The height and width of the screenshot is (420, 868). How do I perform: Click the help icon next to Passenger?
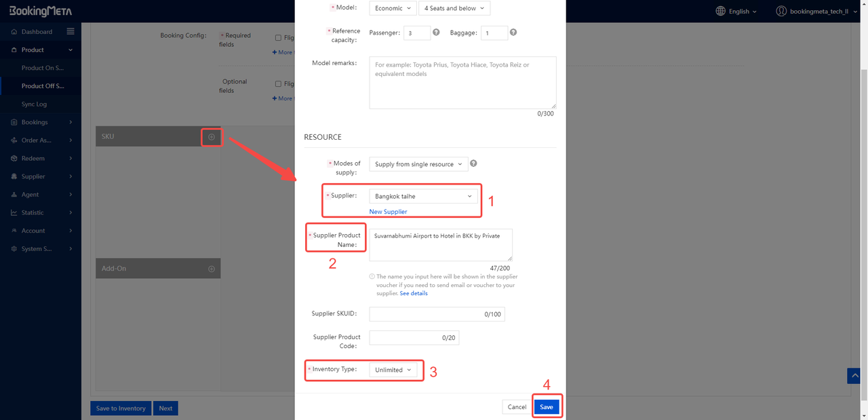click(x=436, y=33)
